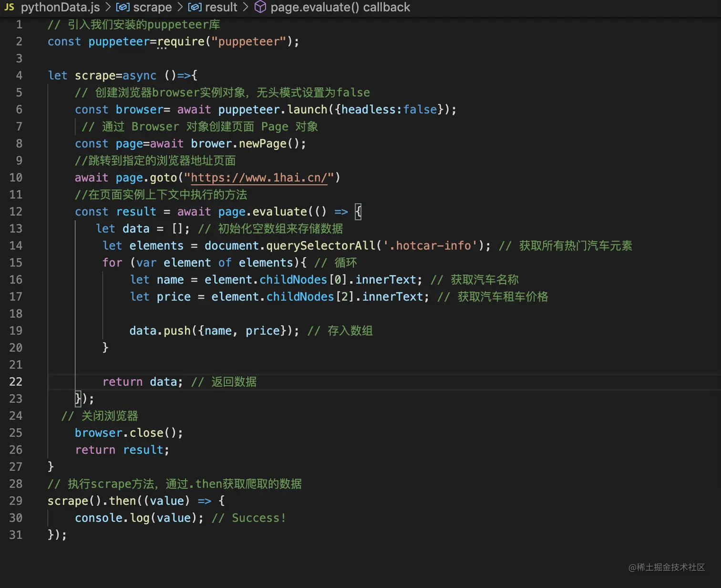Click line number 22 in gutter

[x=16, y=382]
